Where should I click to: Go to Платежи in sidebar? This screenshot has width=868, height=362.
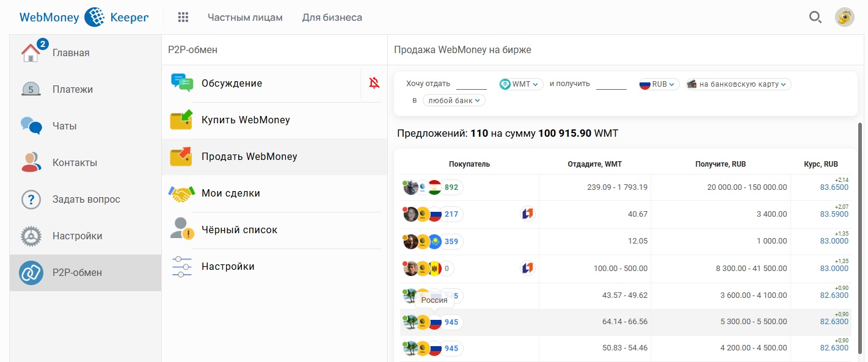pyautogui.click(x=72, y=89)
